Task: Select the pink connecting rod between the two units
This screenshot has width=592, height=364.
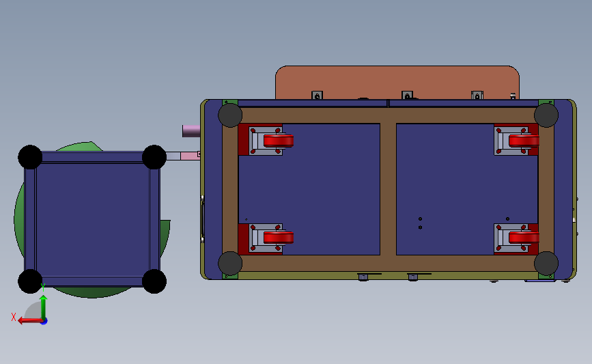Action: pos(190,156)
